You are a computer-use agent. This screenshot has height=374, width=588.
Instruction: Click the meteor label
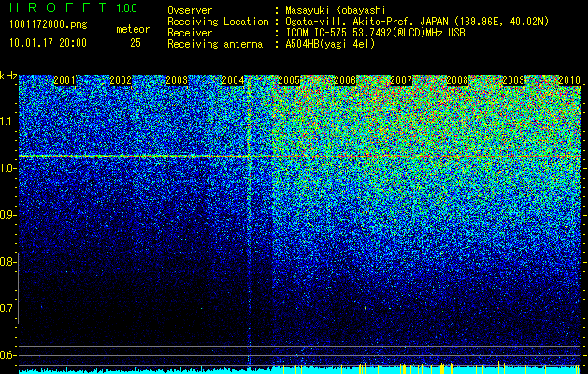click(133, 29)
